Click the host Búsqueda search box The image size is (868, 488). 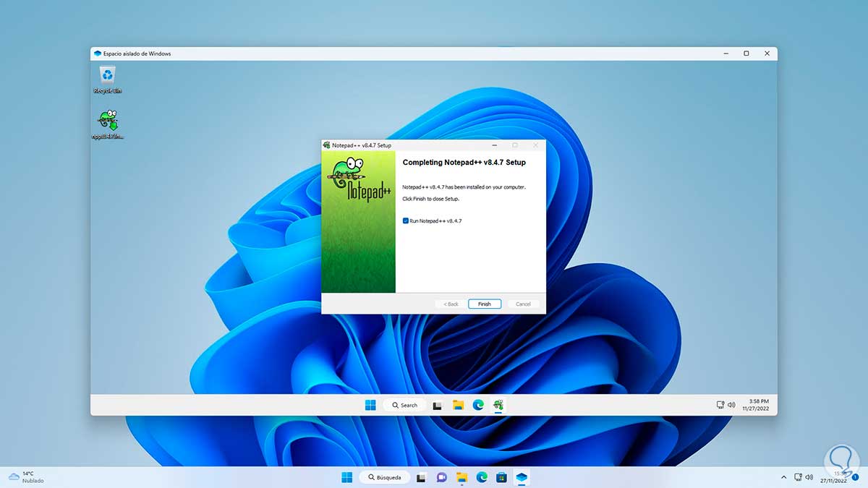point(385,477)
